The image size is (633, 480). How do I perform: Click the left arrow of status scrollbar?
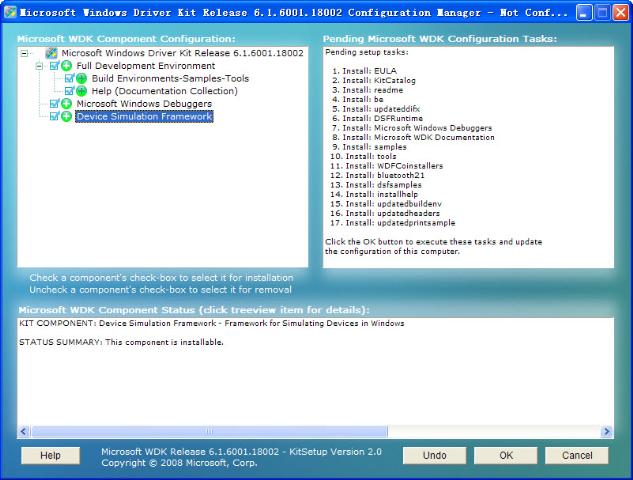[x=24, y=432]
